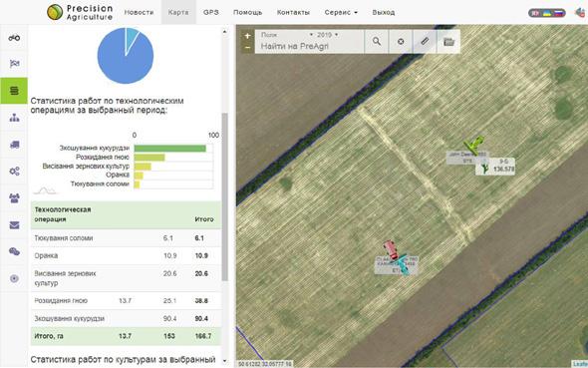Open the fields flag sidebar icon
Screen dimensions: 588x368
(x=14, y=64)
